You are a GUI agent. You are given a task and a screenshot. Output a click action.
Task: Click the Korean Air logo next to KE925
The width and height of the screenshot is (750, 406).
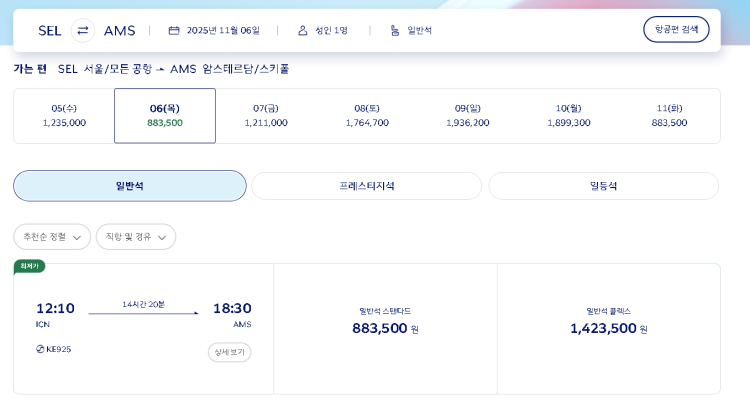pos(40,349)
